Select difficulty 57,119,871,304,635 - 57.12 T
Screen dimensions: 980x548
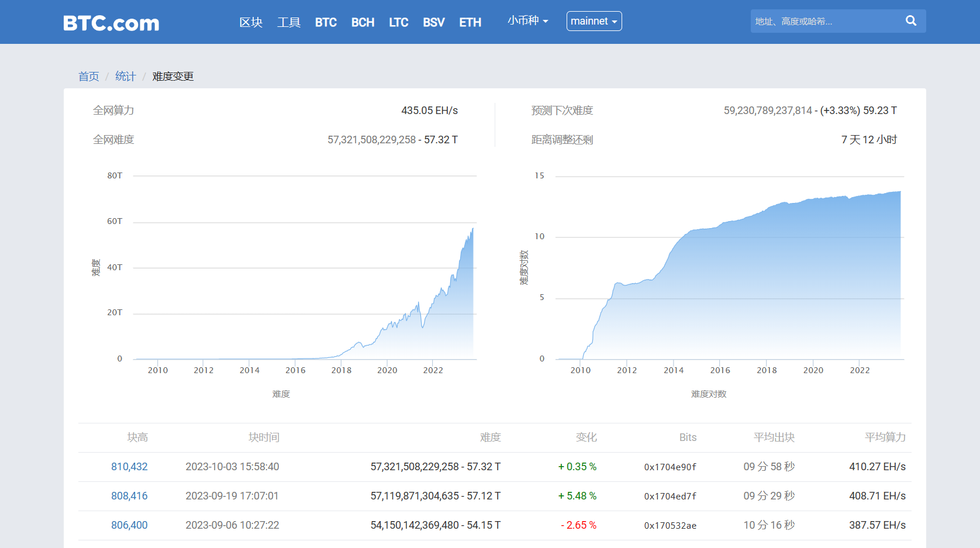[436, 496]
